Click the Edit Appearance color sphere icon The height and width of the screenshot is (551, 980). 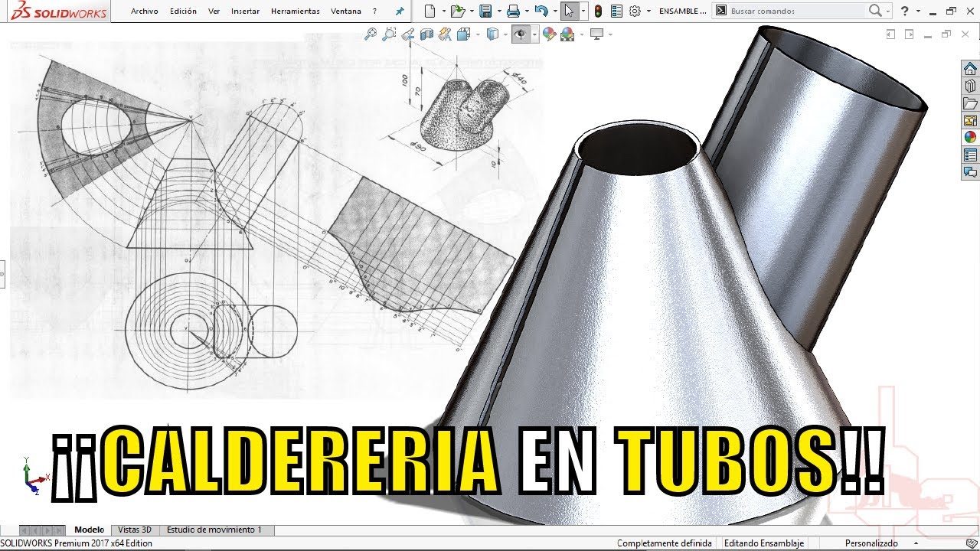pos(549,34)
